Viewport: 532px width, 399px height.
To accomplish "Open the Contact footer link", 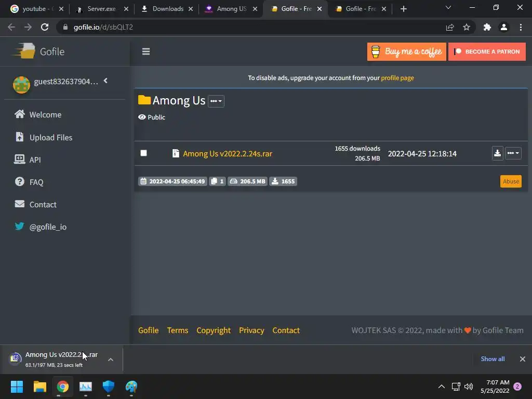I will pyautogui.click(x=286, y=330).
